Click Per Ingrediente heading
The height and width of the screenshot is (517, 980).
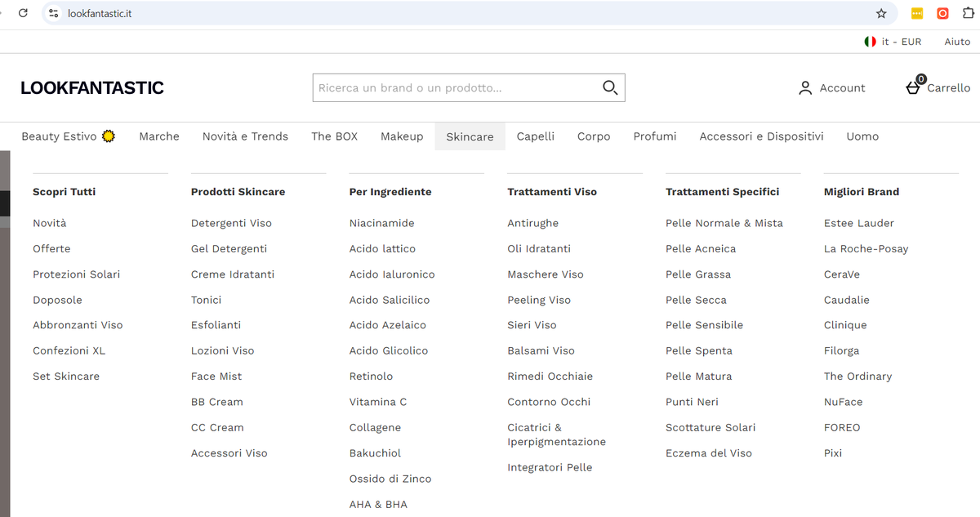[390, 192]
